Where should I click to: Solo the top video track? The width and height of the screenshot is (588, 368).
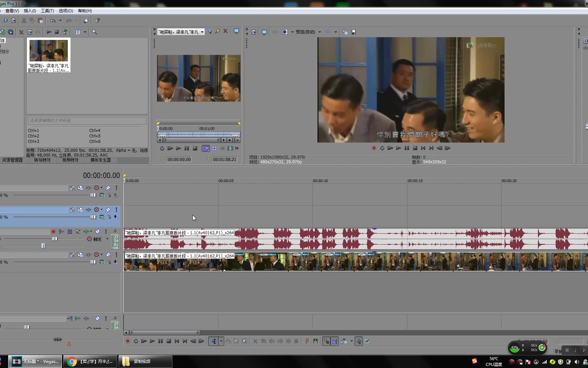tap(116, 188)
